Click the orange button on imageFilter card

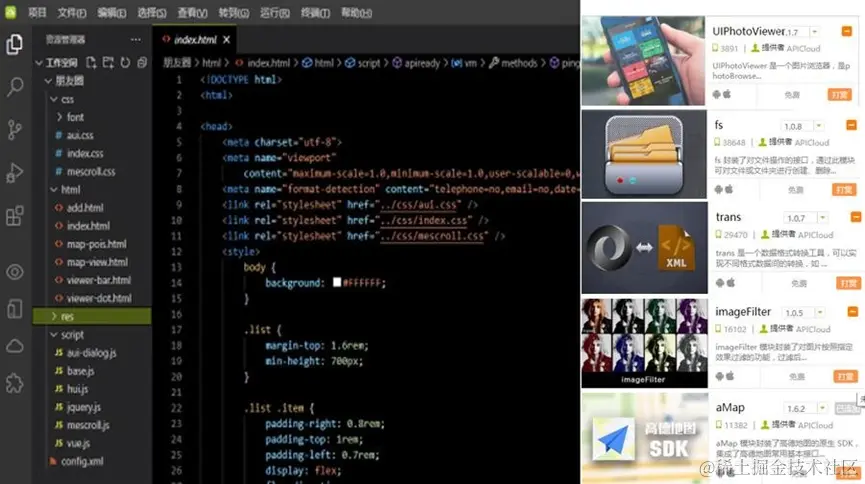pyautogui.click(x=845, y=376)
